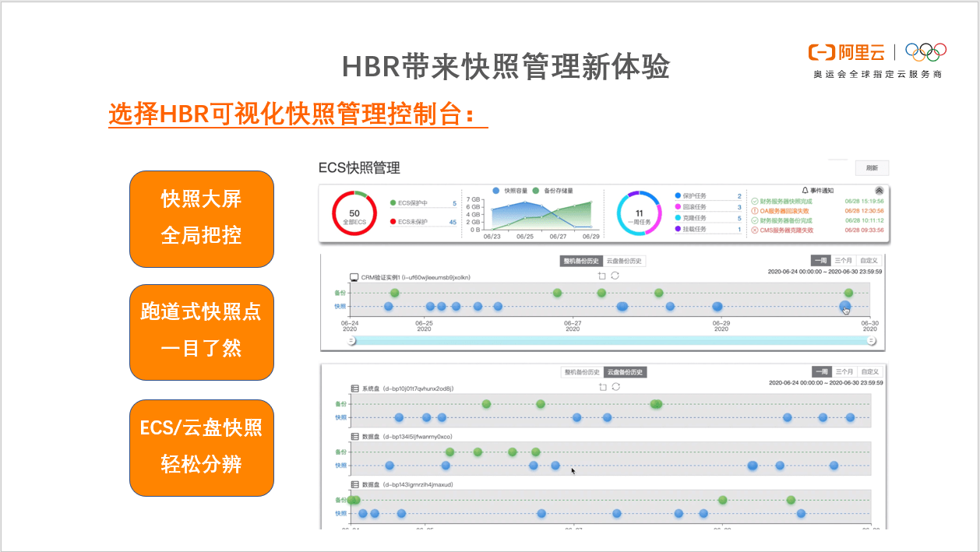980x552 pixels.
Task: Switch to 云盘备份历史 tab in upper panel
Action: click(624, 262)
